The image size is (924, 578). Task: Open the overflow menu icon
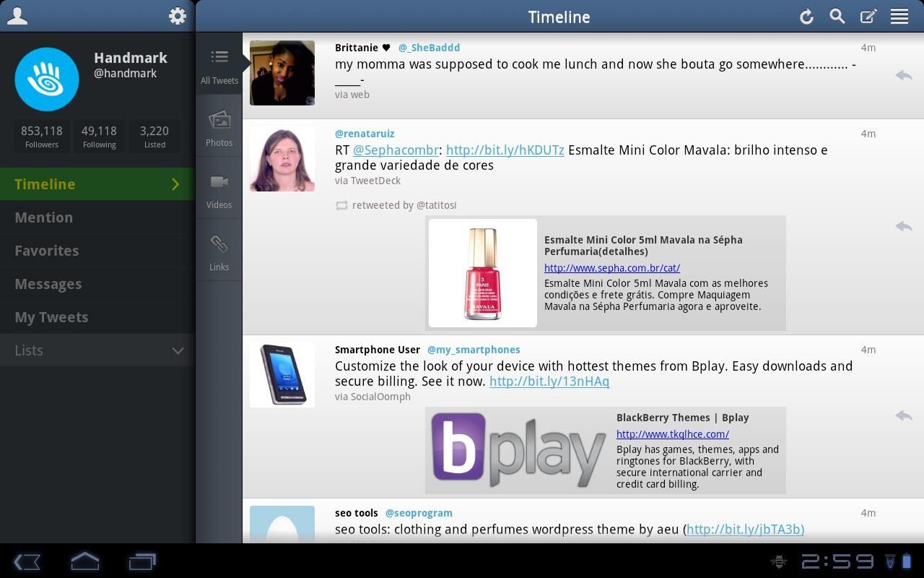coord(899,17)
